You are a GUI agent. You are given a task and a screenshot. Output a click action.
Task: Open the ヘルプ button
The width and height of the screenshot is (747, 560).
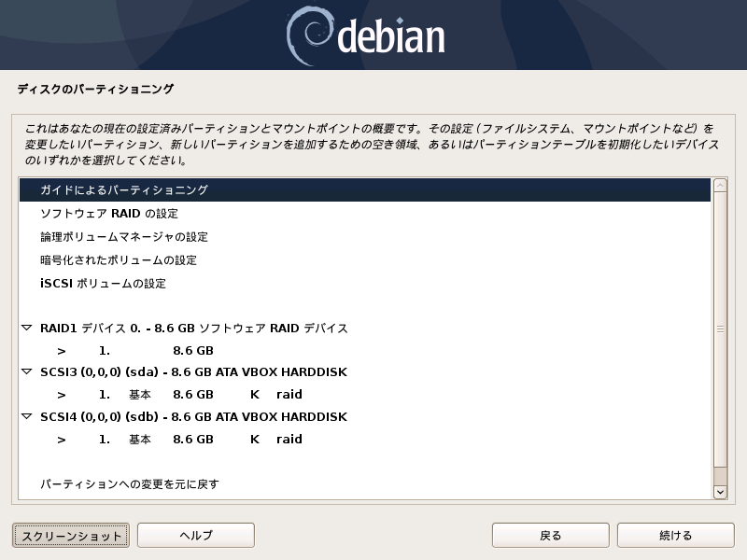(x=196, y=535)
